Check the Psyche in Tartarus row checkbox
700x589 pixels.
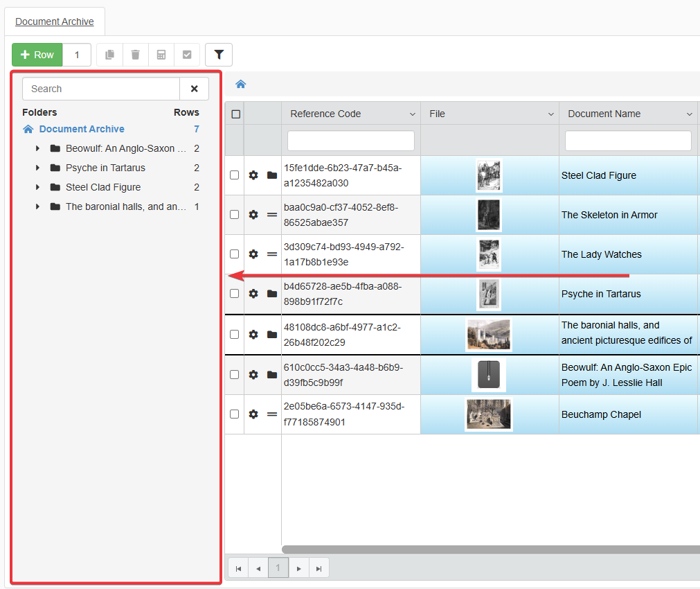pyautogui.click(x=235, y=294)
